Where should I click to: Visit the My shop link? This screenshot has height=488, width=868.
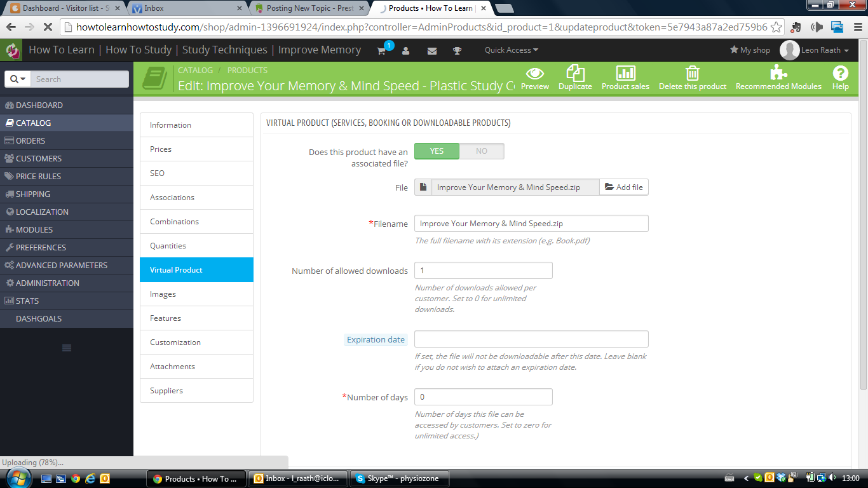point(750,50)
